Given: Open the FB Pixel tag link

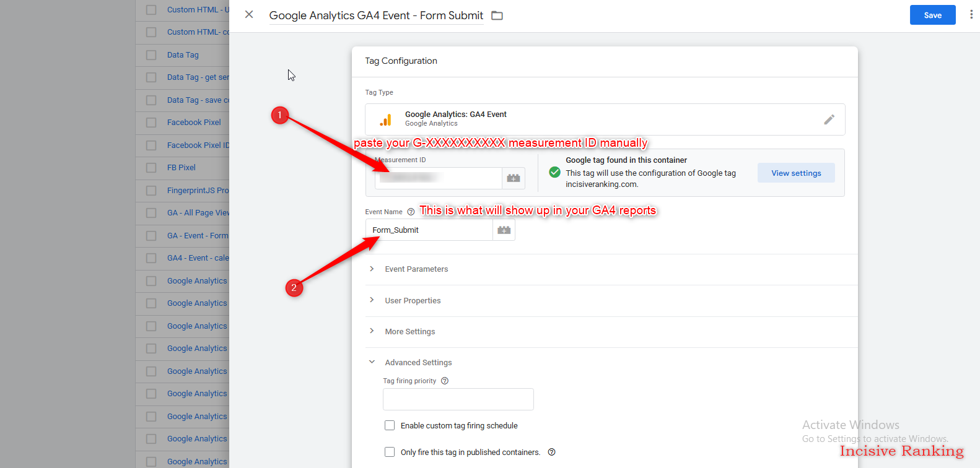Looking at the screenshot, I should click(x=181, y=168).
